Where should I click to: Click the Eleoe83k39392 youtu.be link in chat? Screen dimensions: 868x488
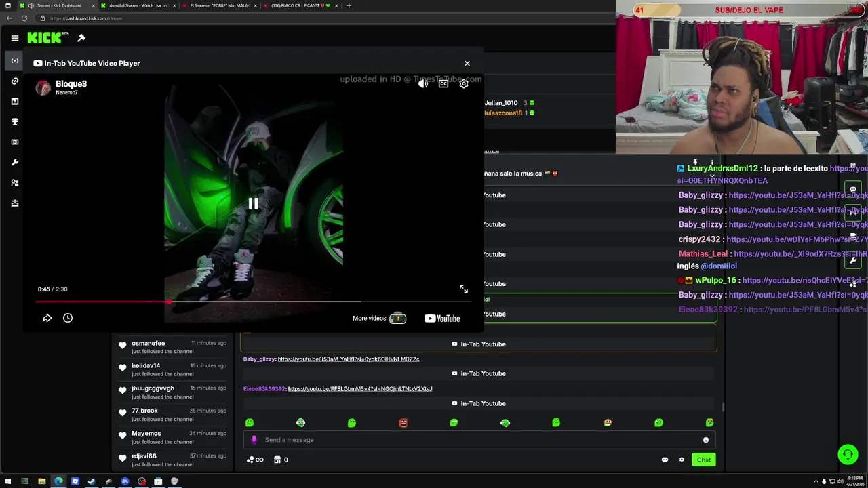point(360,389)
